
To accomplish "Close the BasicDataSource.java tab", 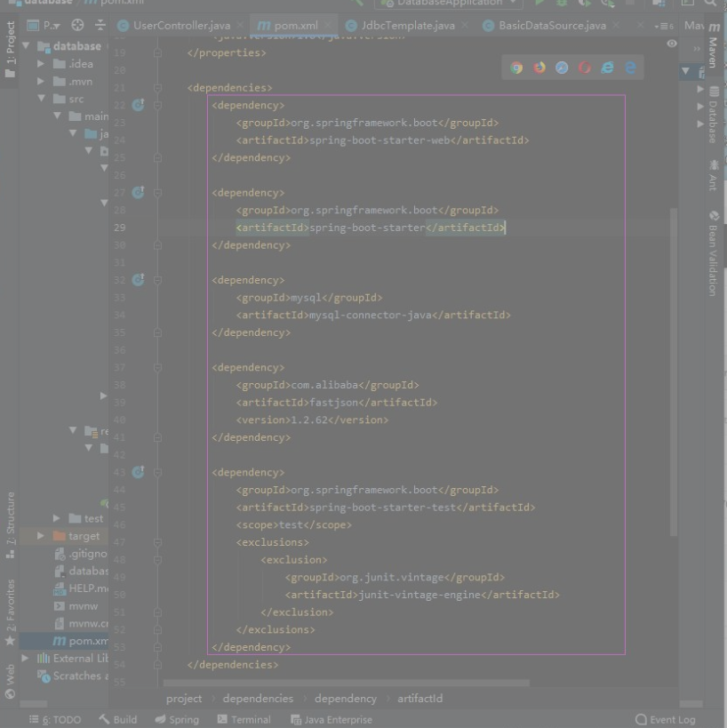I will (x=616, y=26).
